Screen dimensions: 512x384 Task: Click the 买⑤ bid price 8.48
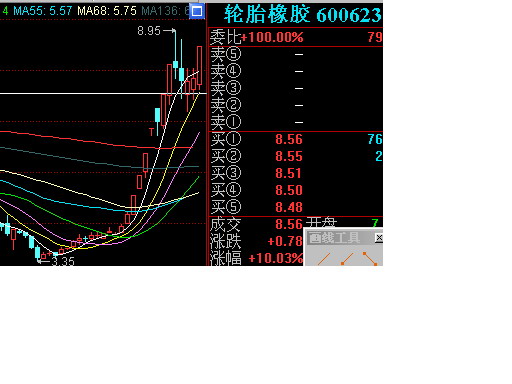tap(289, 207)
